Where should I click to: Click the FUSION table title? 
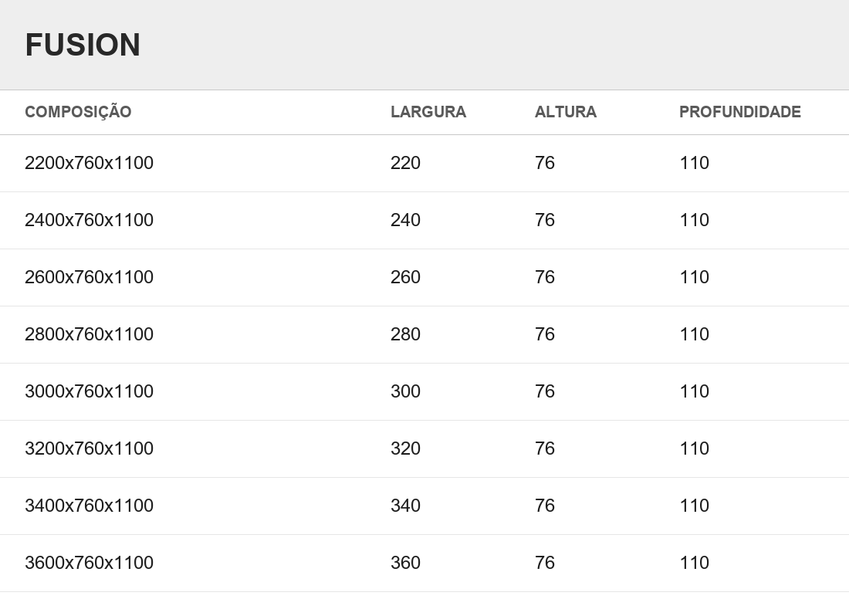click(83, 45)
